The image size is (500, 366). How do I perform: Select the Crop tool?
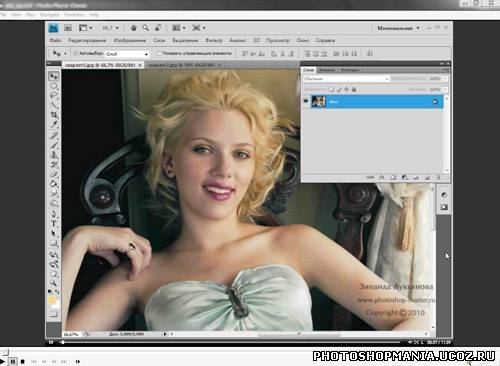point(53,115)
